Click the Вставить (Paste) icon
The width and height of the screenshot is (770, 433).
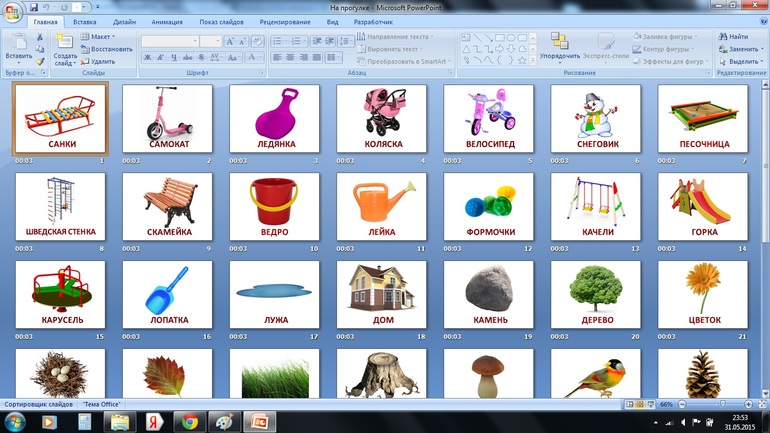(18, 44)
